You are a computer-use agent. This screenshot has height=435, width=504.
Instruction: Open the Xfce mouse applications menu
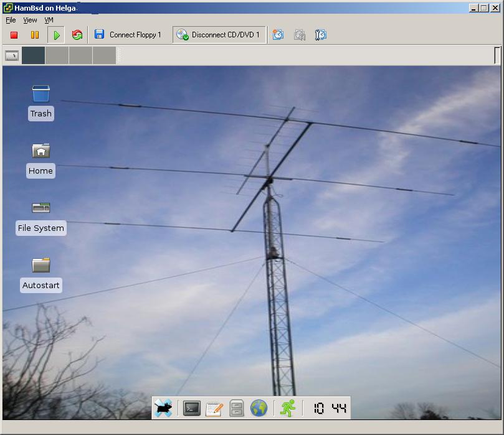pyautogui.click(x=164, y=408)
